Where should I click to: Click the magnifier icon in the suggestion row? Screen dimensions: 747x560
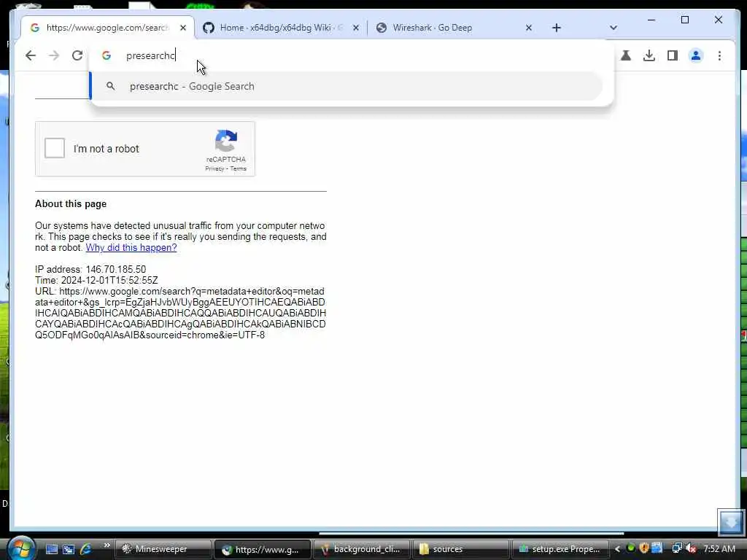[111, 86]
